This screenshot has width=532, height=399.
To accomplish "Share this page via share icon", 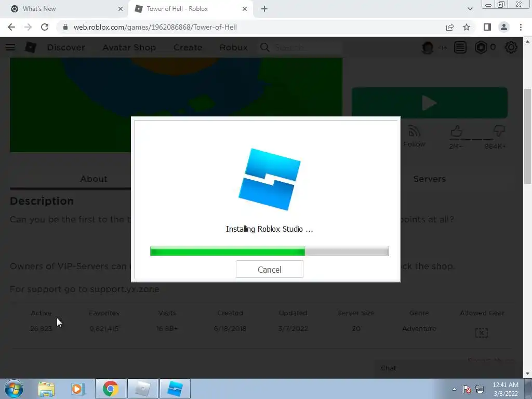I will 450,27.
